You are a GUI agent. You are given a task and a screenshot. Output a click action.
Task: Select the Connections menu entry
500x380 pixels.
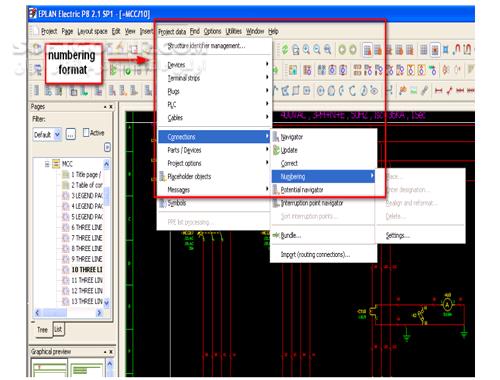pos(213,137)
